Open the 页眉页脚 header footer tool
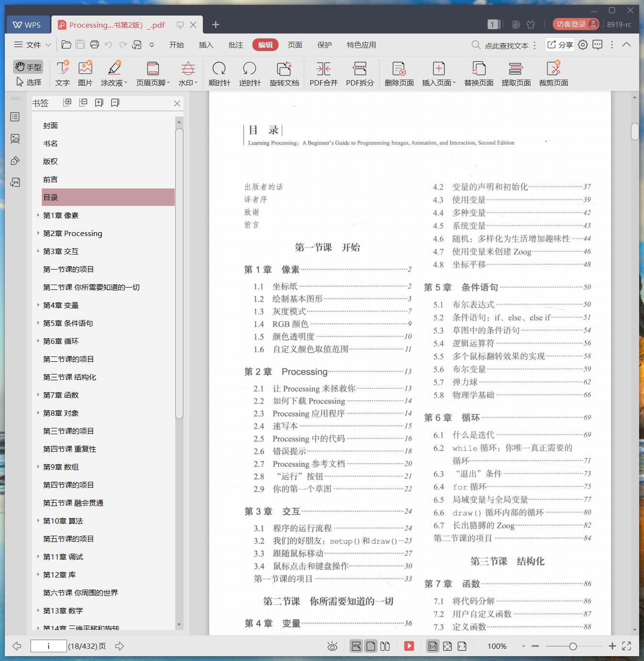 point(153,73)
